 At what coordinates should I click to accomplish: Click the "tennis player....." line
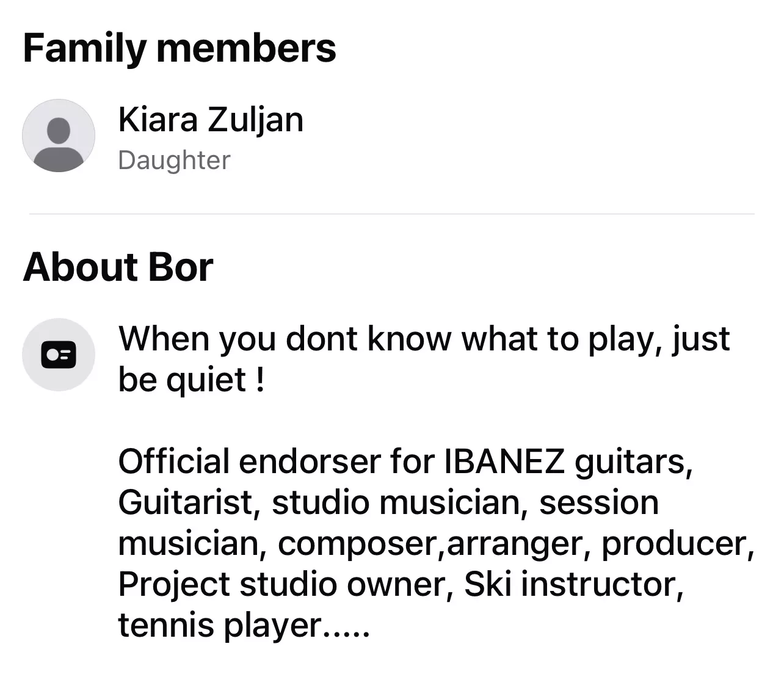(x=244, y=625)
